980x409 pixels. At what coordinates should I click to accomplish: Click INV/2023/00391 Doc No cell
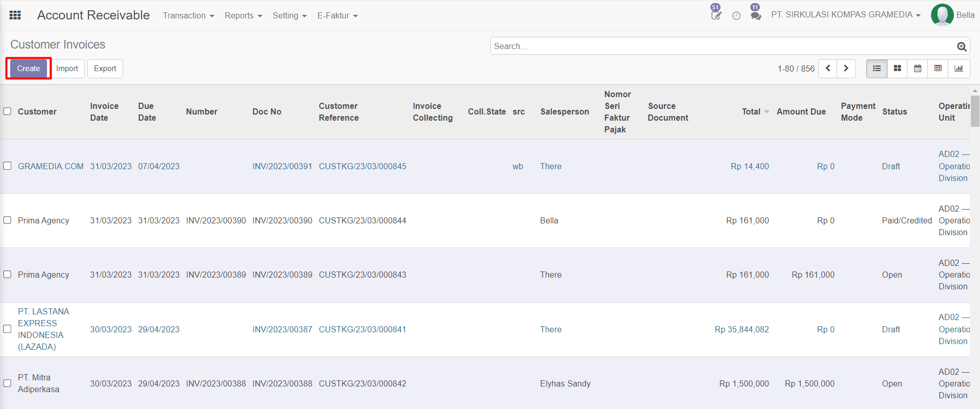282,166
